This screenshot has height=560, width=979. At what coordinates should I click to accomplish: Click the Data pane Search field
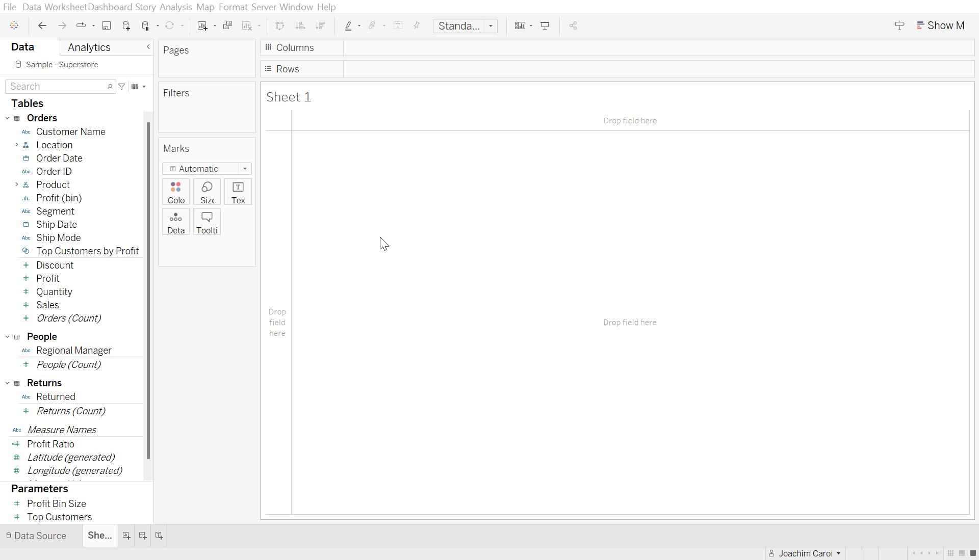60,87
